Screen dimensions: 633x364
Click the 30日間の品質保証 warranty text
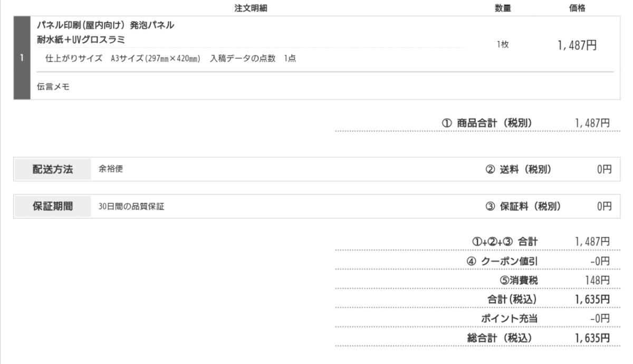point(131,207)
